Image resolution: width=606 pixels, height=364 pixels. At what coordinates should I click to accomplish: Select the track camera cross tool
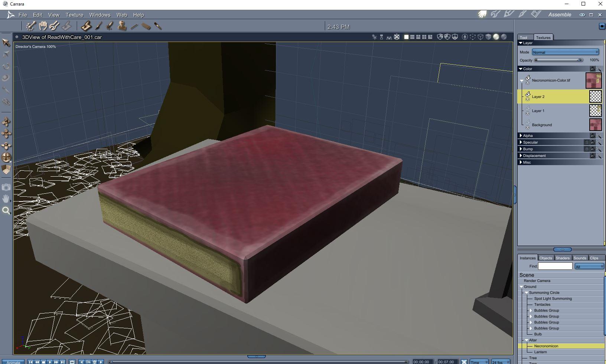(x=6, y=134)
